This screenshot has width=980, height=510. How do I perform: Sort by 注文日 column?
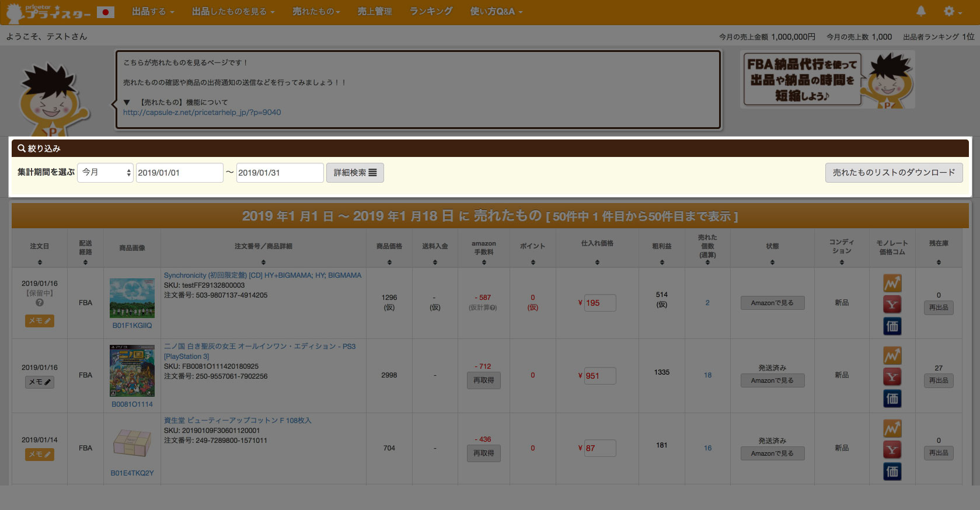(x=40, y=262)
